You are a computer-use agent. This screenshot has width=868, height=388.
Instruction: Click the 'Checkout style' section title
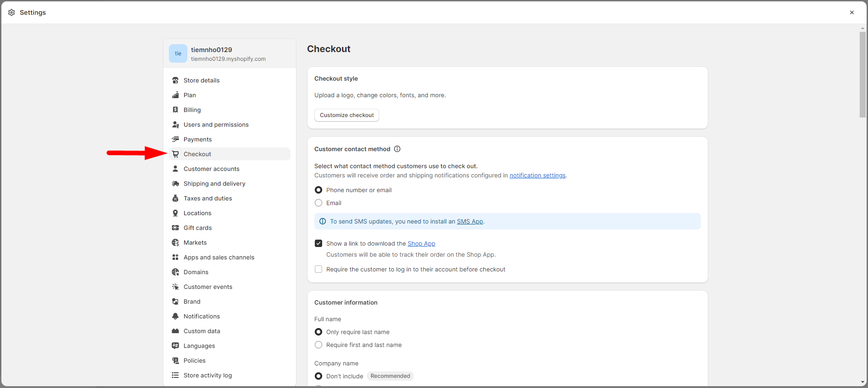336,78
